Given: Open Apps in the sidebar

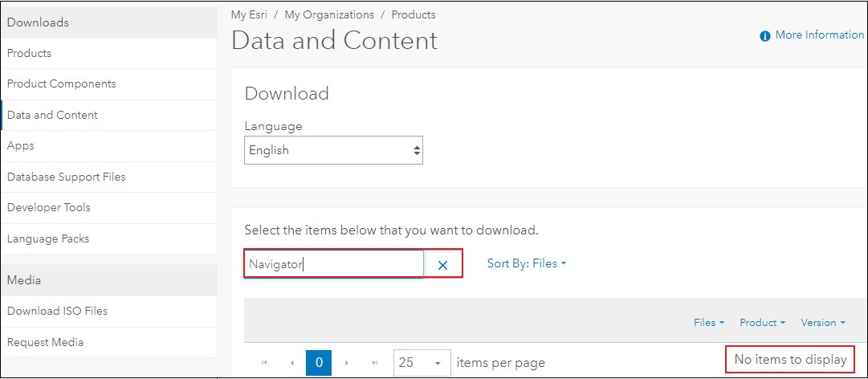Looking at the screenshot, I should pos(108,146).
